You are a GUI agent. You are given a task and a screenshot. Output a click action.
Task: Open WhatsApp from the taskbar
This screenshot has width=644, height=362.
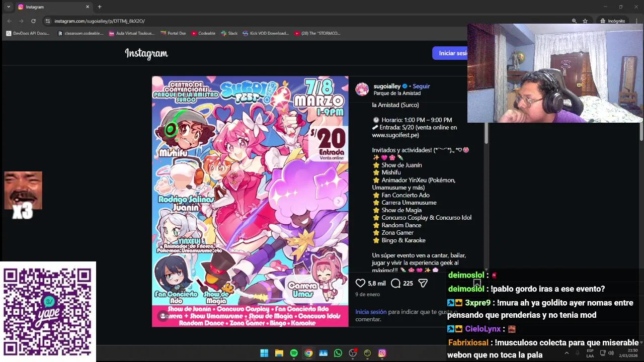click(x=338, y=353)
